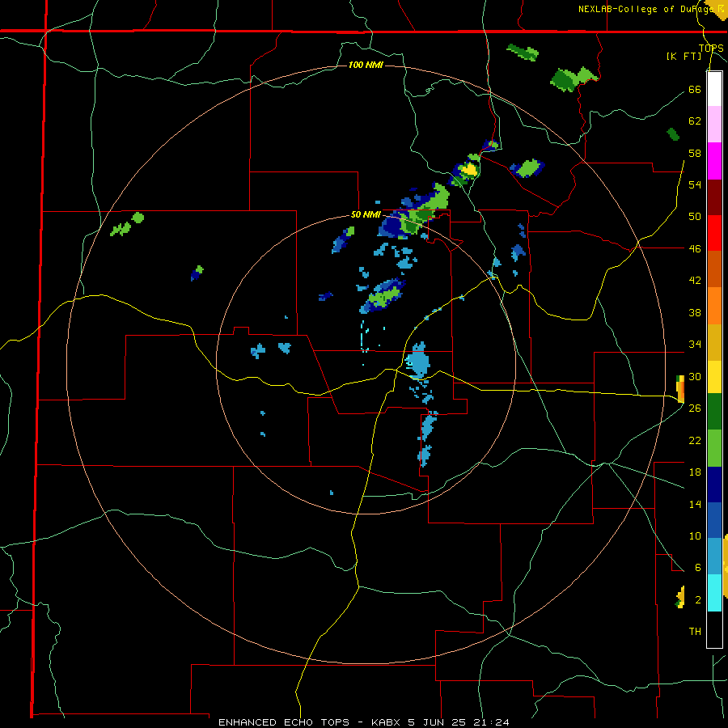Pick the gold legend swatch
This screenshot has height=728, width=728.
(714, 342)
